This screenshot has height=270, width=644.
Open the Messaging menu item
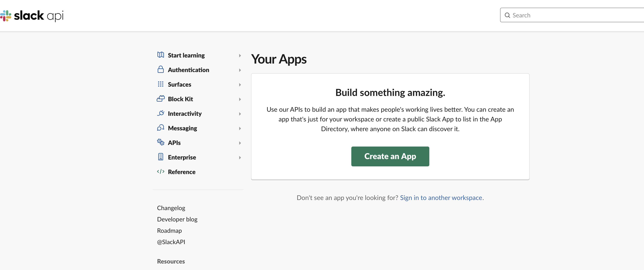click(182, 128)
